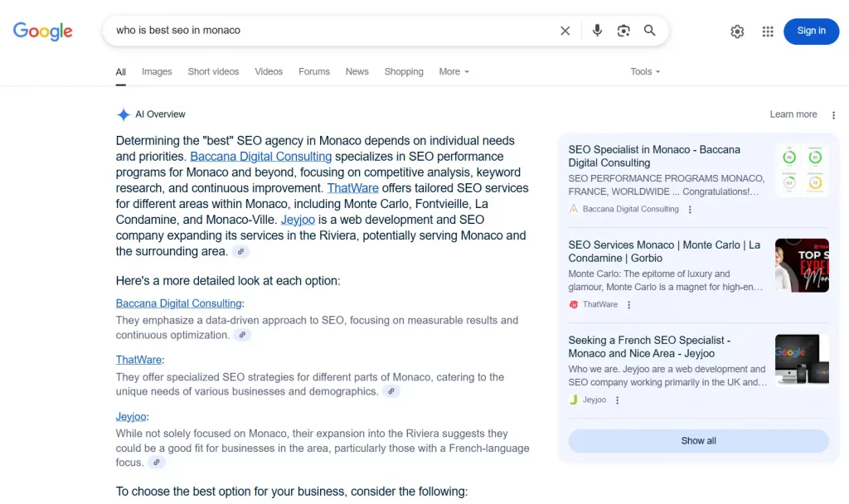Open three-dot menu for Baccana Digital Consulting source

click(690, 210)
